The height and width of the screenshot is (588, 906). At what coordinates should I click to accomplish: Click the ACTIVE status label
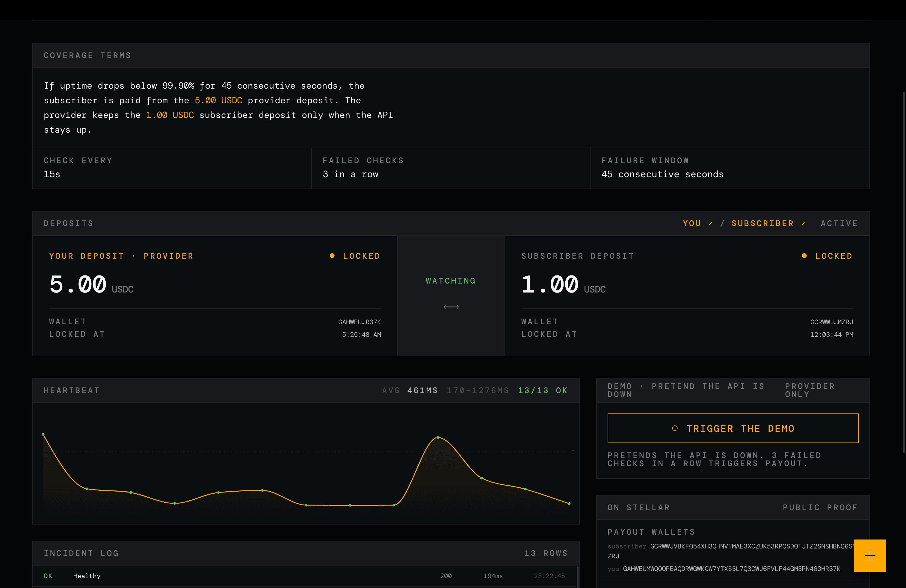tap(839, 224)
